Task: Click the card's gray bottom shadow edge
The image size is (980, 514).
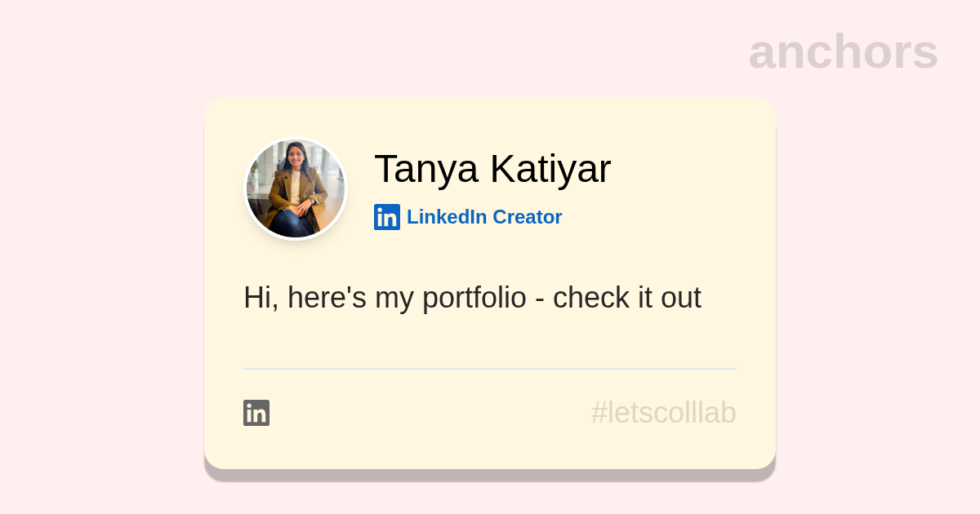Action: coord(490,476)
